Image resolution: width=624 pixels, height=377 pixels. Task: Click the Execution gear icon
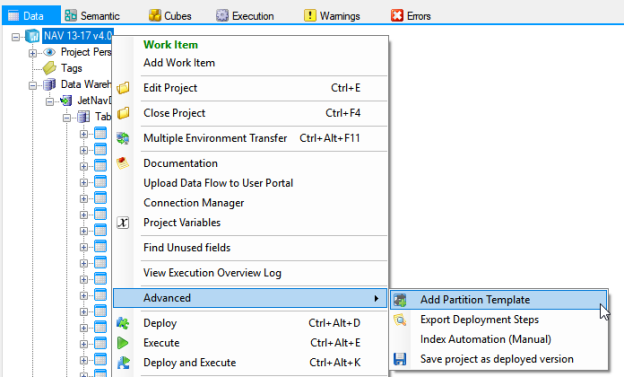pyautogui.click(x=222, y=16)
